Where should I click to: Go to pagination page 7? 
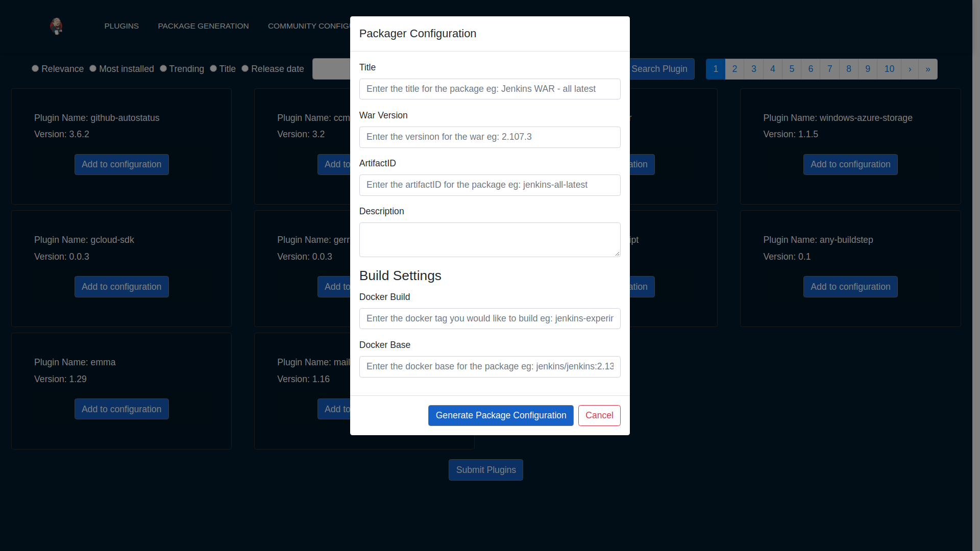[x=829, y=69]
